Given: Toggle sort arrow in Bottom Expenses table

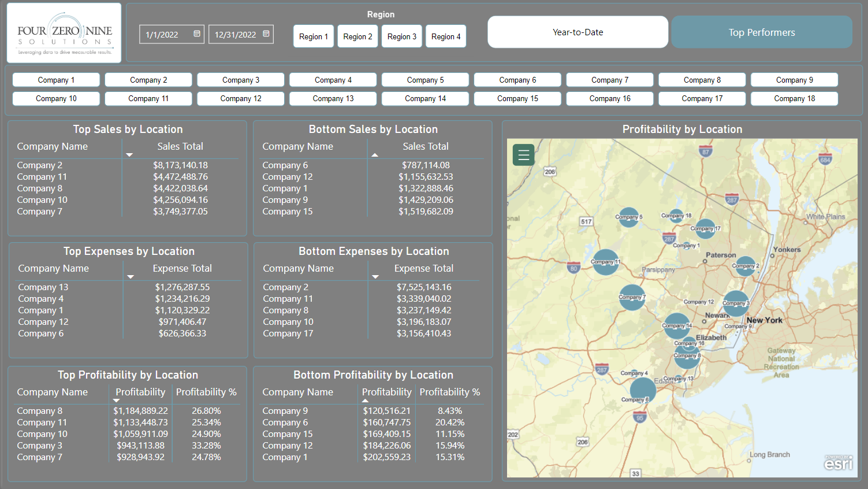Looking at the screenshot, I should (375, 277).
